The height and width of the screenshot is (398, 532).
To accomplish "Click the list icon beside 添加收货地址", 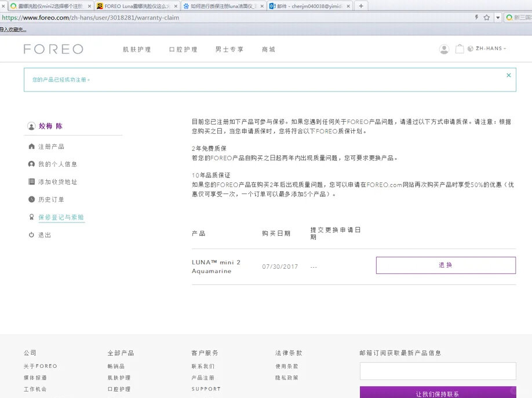I will point(31,182).
